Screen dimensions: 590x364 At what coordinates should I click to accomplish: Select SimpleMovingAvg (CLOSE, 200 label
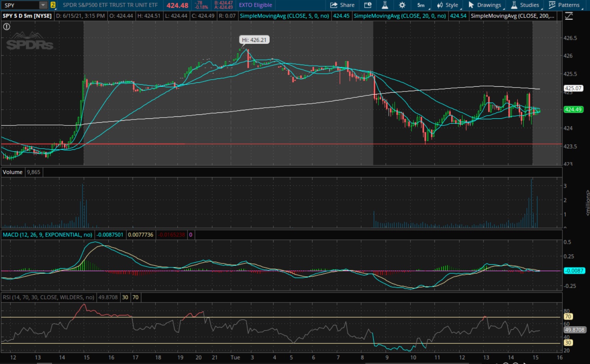point(512,16)
